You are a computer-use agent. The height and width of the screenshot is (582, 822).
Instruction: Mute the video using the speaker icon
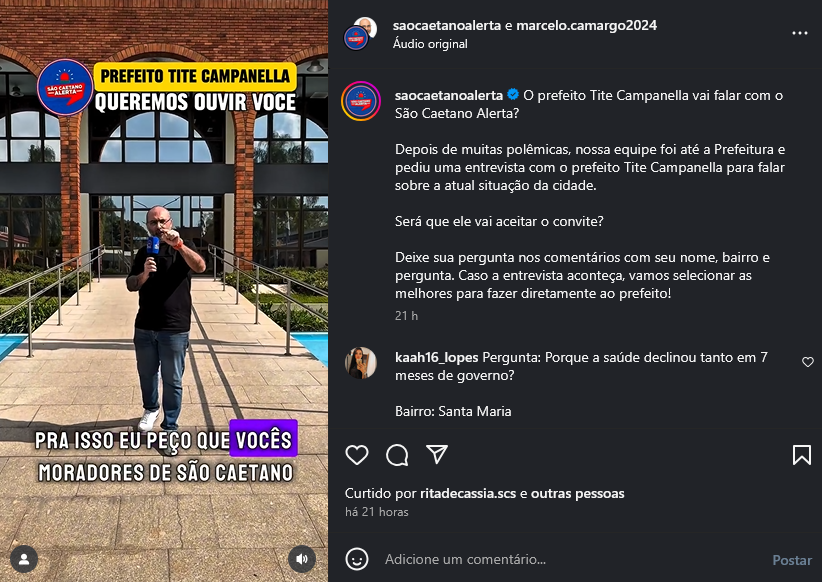pyautogui.click(x=302, y=559)
